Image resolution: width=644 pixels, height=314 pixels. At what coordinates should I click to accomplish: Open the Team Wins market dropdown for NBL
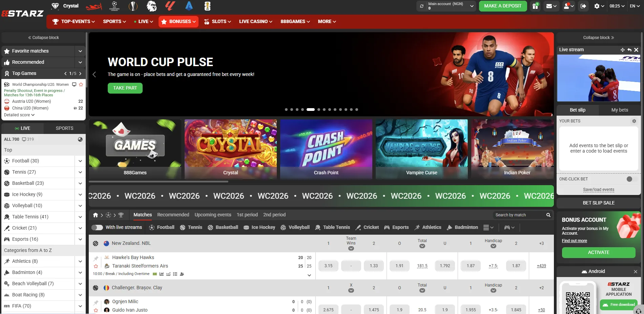click(x=351, y=249)
